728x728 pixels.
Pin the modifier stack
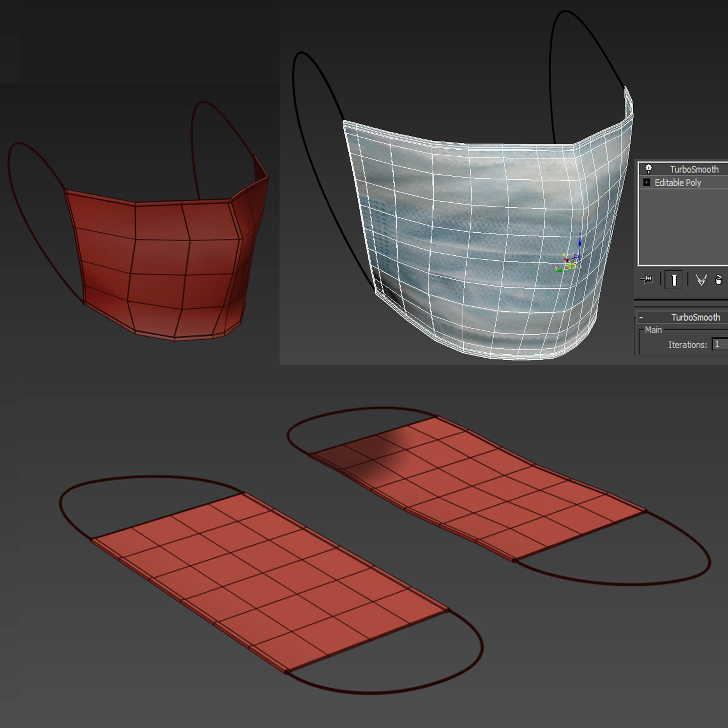(x=648, y=280)
